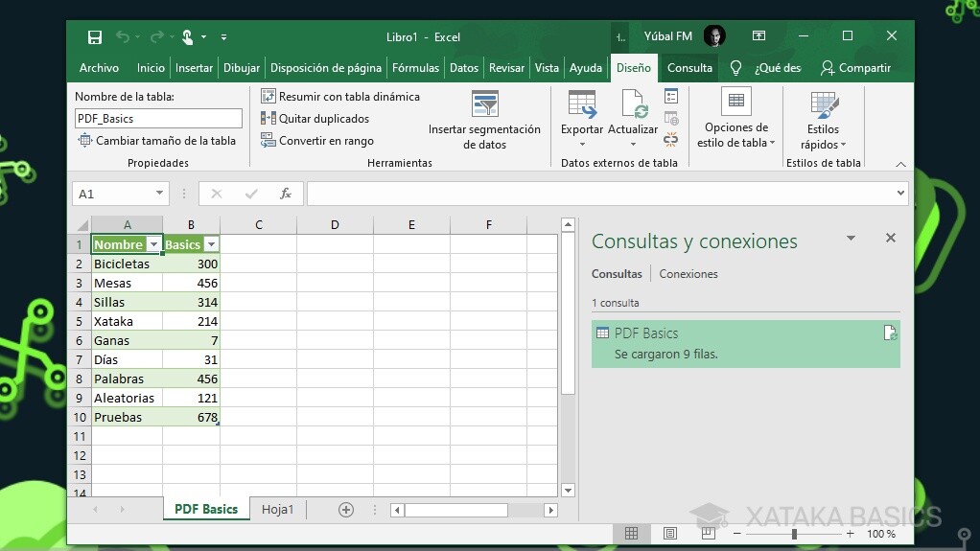This screenshot has height=551, width=980.
Task: Click the ribbon display options icon
Action: pyautogui.click(x=758, y=35)
